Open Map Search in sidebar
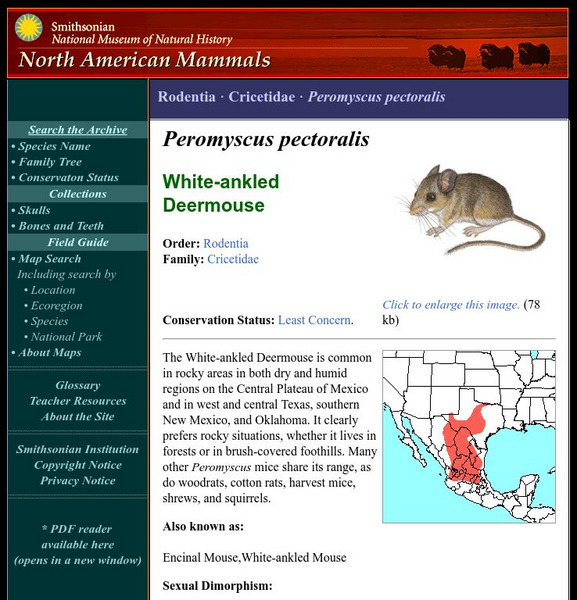Screen dimensions: 577x600 click(x=50, y=259)
